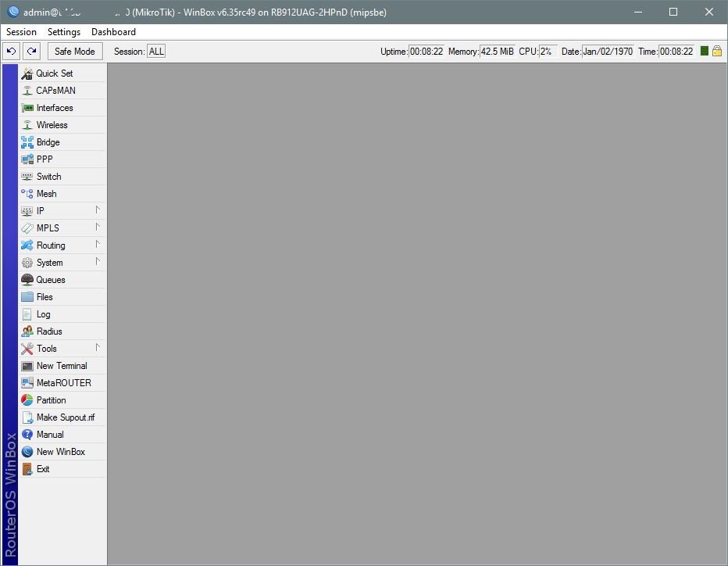Click the green status indicator square
This screenshot has width=728, height=566.
pos(705,51)
